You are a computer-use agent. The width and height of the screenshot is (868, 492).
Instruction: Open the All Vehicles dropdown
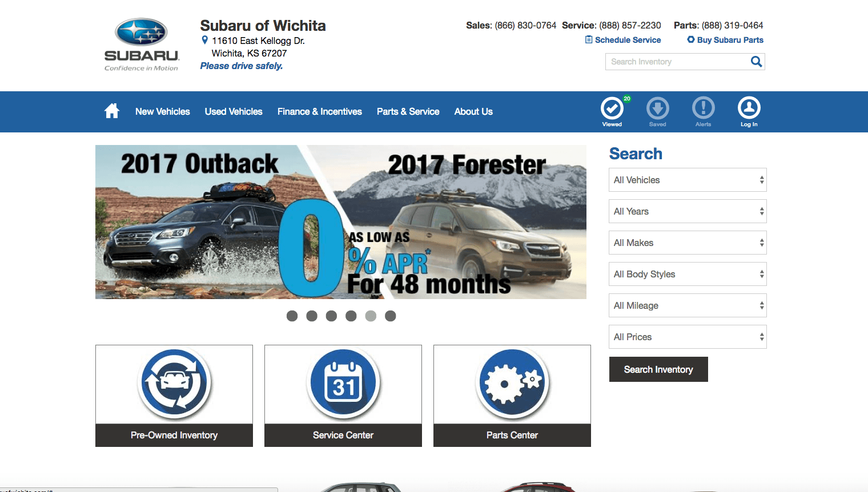688,180
